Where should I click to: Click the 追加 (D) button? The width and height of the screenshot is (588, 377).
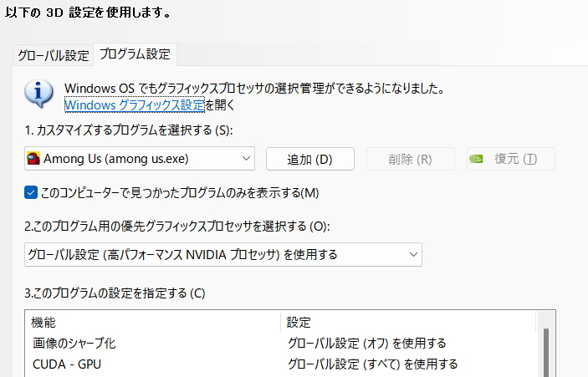coord(310,159)
